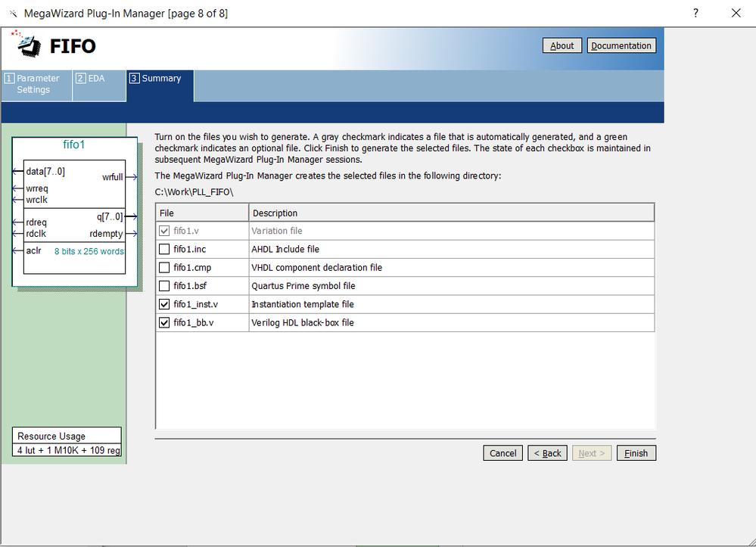756x547 pixels.
Task: Click the disabled Next button
Action: click(592, 453)
